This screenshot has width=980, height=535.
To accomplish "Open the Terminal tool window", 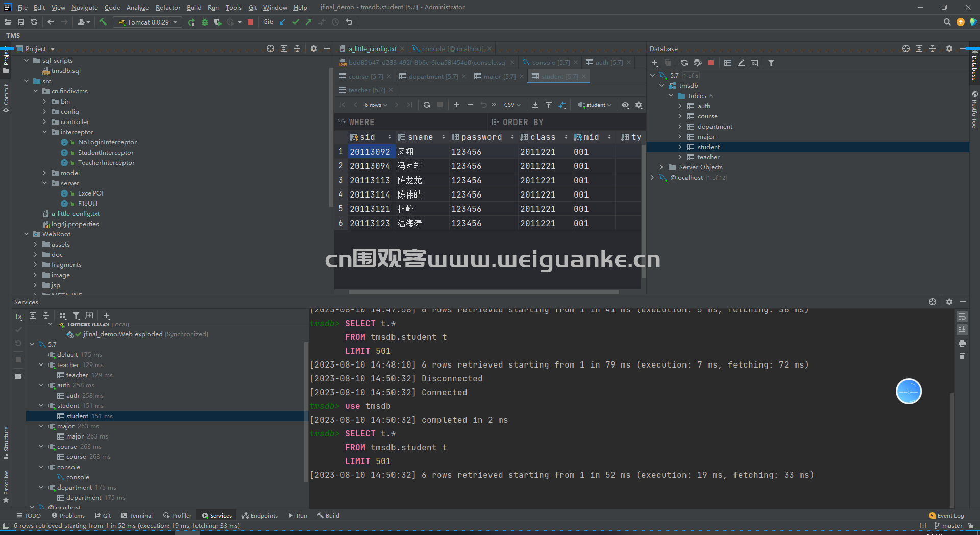I will pyautogui.click(x=137, y=516).
